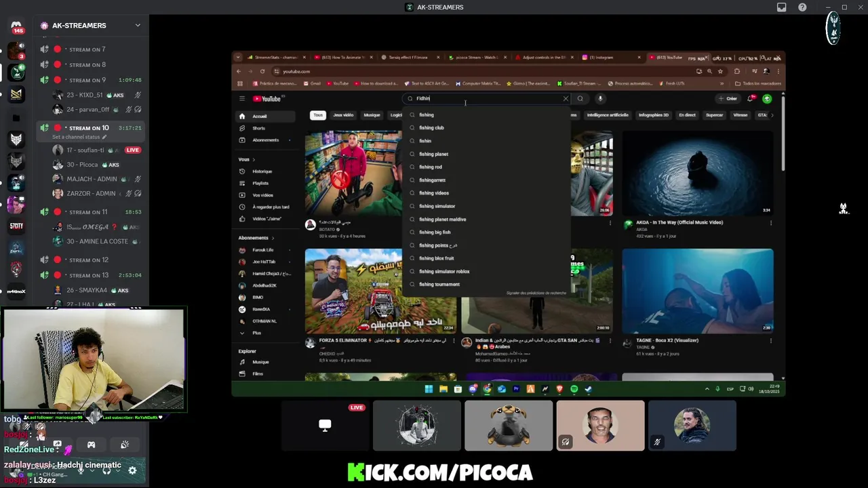Viewport: 868px width, 488px height.
Task: Select suggestion 'fishing planet'
Action: [x=486, y=154]
